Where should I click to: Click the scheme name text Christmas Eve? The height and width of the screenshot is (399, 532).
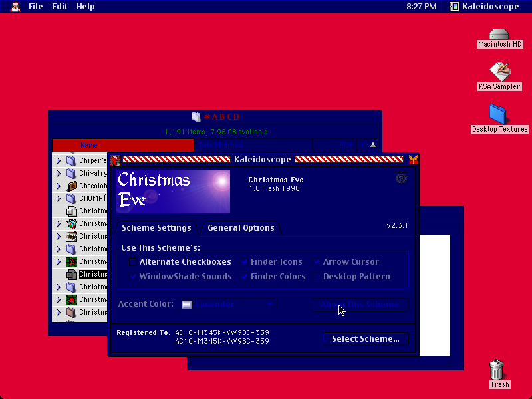click(276, 180)
